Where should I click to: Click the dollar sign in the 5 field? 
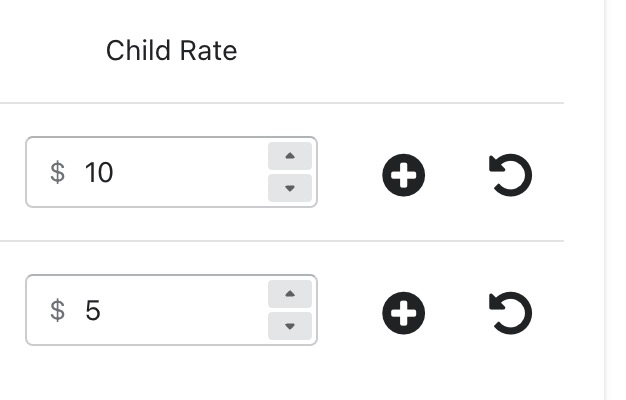pyautogui.click(x=57, y=311)
